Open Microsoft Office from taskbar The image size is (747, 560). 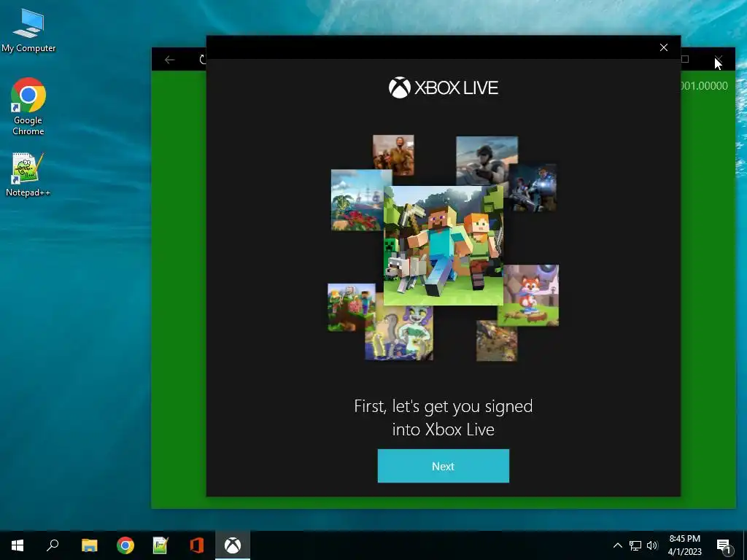(197, 545)
